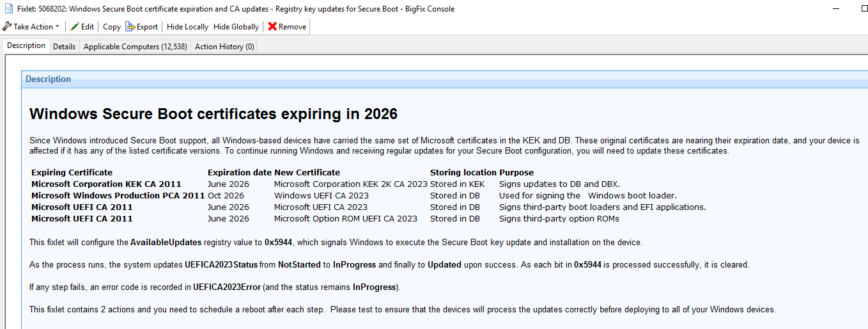Viewport: 868px width, 329px height.
Task: Go to the Action History (0) tab
Action: pos(224,47)
